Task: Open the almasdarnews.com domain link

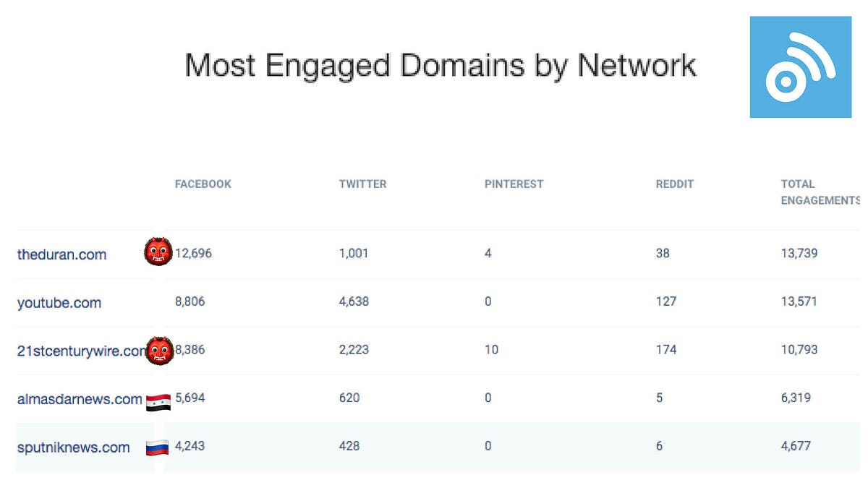Action: click(x=80, y=399)
